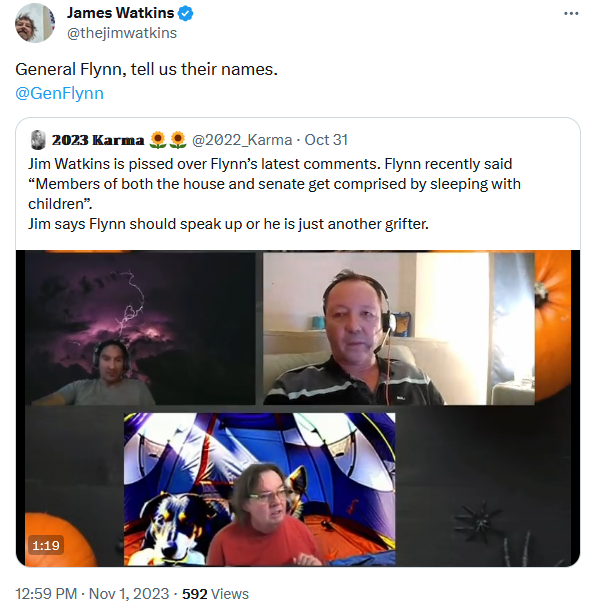
Task: Open the Oct 31 quoted tweet date
Action: tap(326, 140)
